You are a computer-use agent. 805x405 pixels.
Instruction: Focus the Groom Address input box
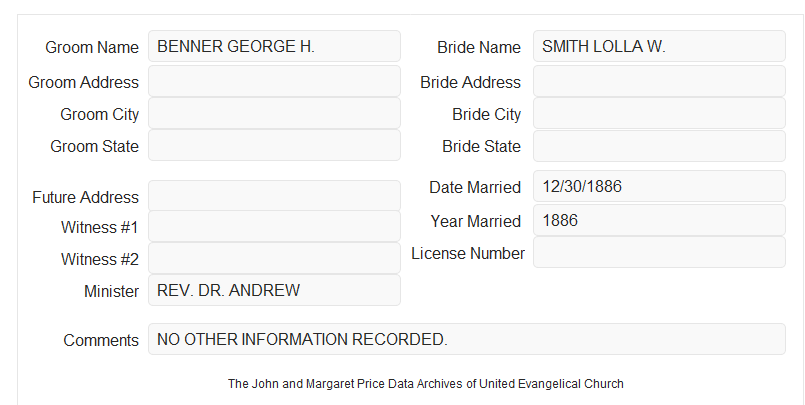(274, 81)
